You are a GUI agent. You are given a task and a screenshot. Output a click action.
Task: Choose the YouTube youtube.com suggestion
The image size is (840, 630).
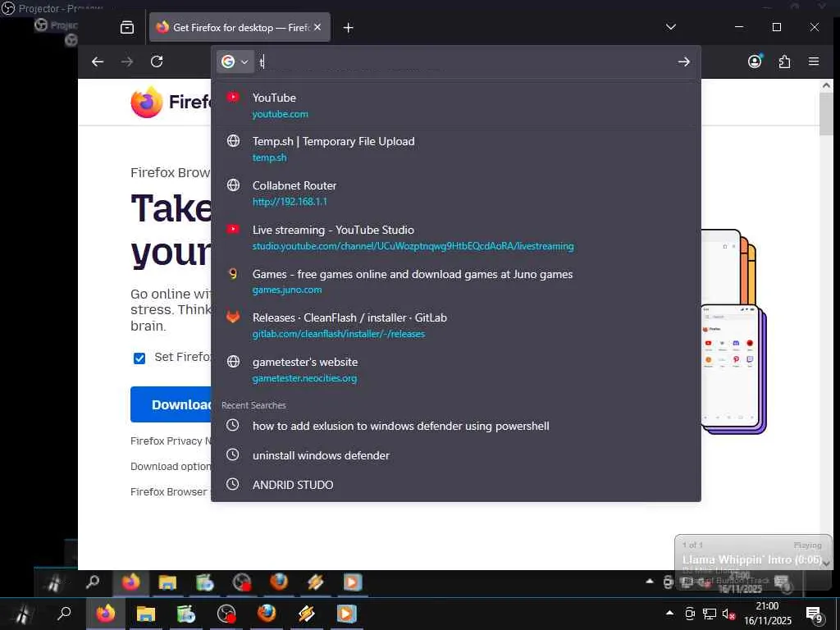click(456, 105)
